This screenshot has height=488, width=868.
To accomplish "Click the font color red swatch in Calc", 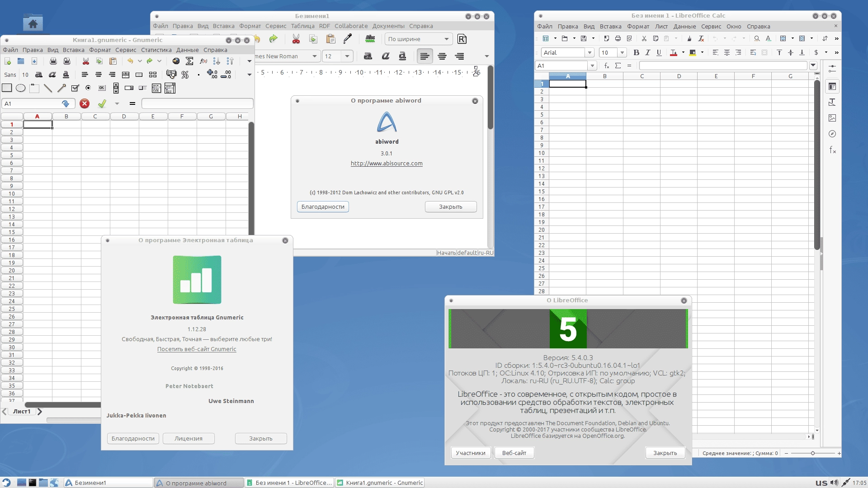I will pyautogui.click(x=674, y=52).
